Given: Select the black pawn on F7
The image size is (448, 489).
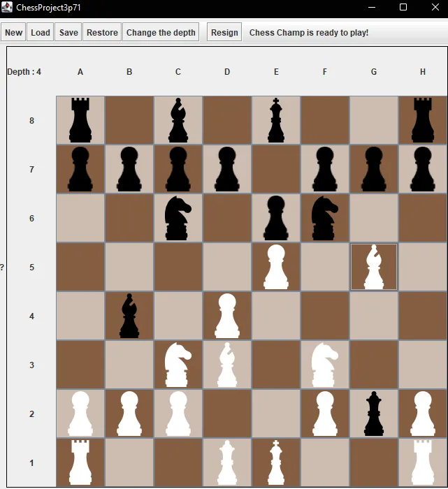Looking at the screenshot, I should tap(325, 169).
